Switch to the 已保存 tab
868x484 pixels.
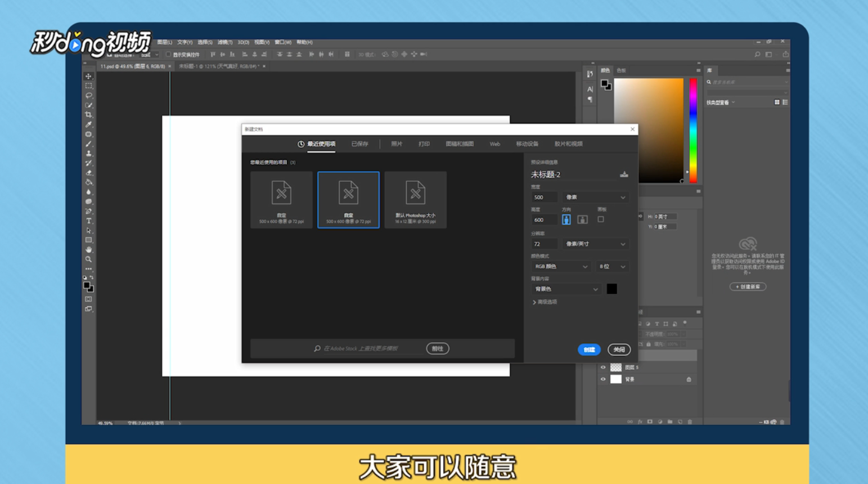(359, 144)
